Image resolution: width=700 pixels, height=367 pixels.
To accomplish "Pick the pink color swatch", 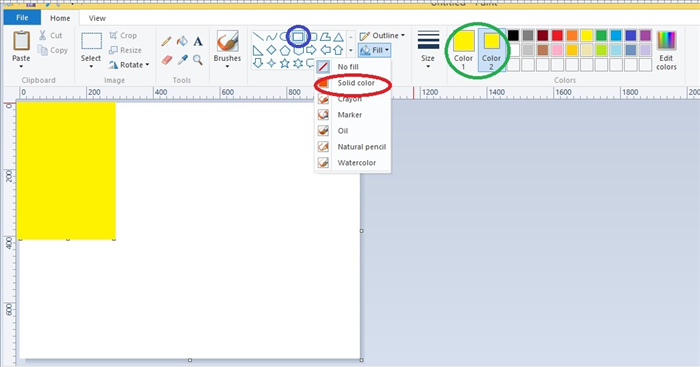I will pyautogui.click(x=557, y=50).
